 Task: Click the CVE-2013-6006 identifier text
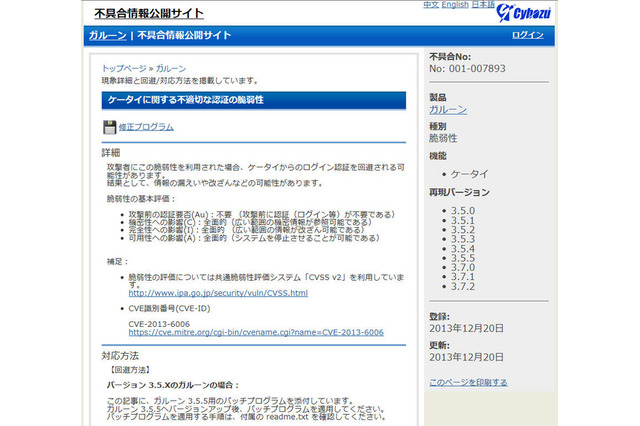(x=159, y=324)
